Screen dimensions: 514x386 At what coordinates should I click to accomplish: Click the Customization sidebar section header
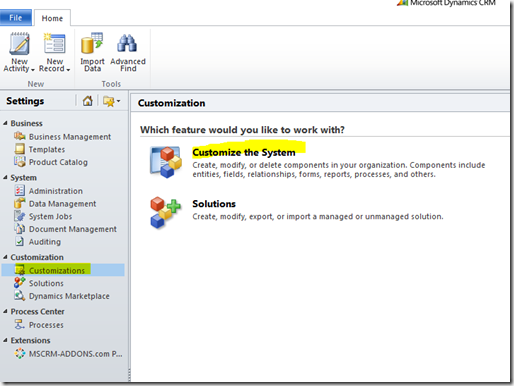click(37, 257)
